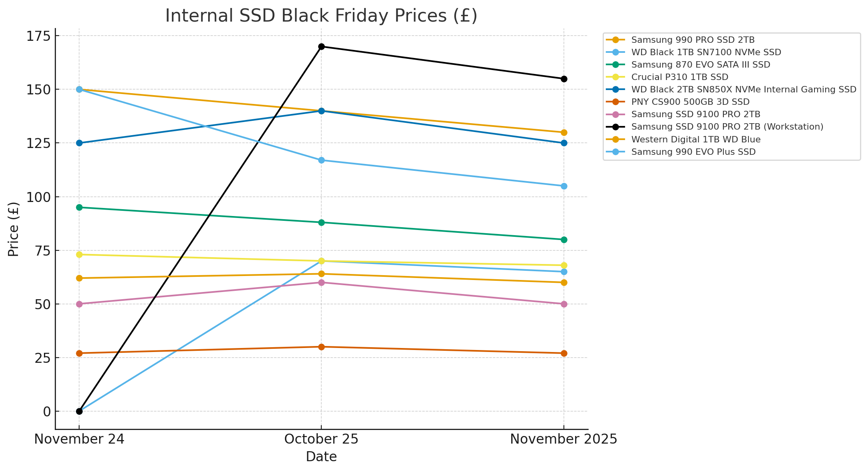Click the 175 y-axis tick label
868x472 pixels.
(38, 36)
